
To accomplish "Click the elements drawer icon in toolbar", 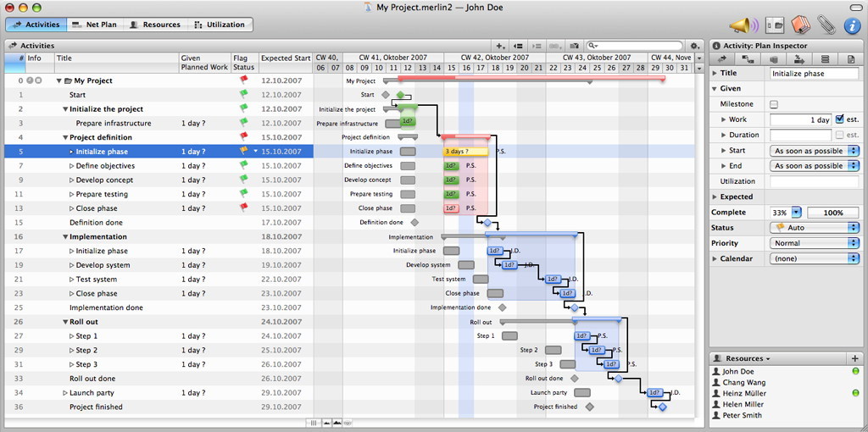I will (x=775, y=25).
